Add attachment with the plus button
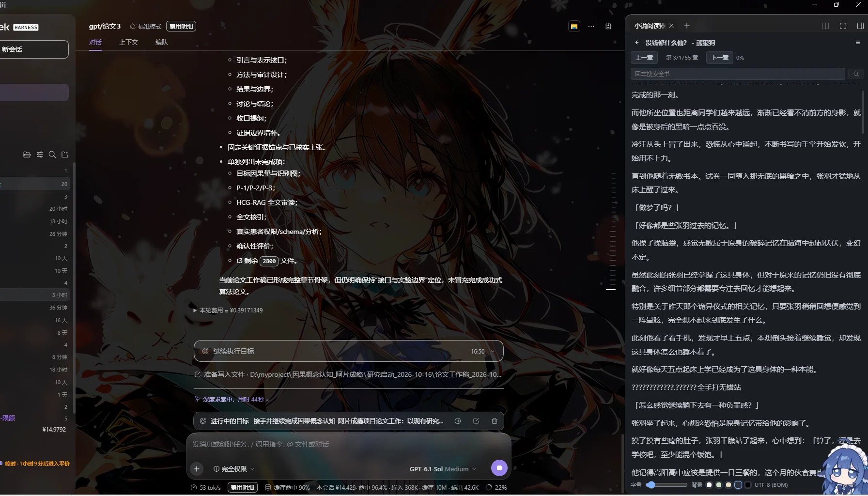Viewport: 868px width, 496px height. pos(197,468)
